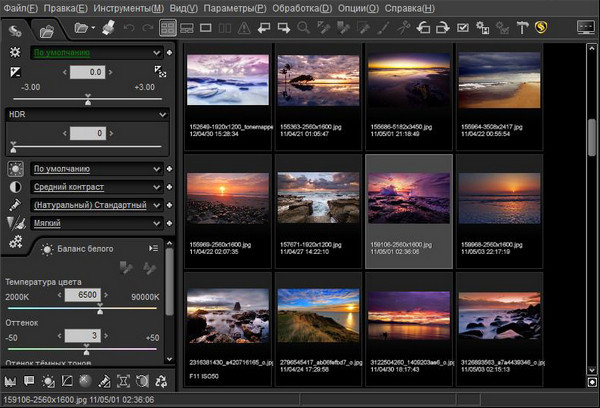Click the rotate right icon
The height and width of the screenshot is (408, 600).
pos(443,28)
